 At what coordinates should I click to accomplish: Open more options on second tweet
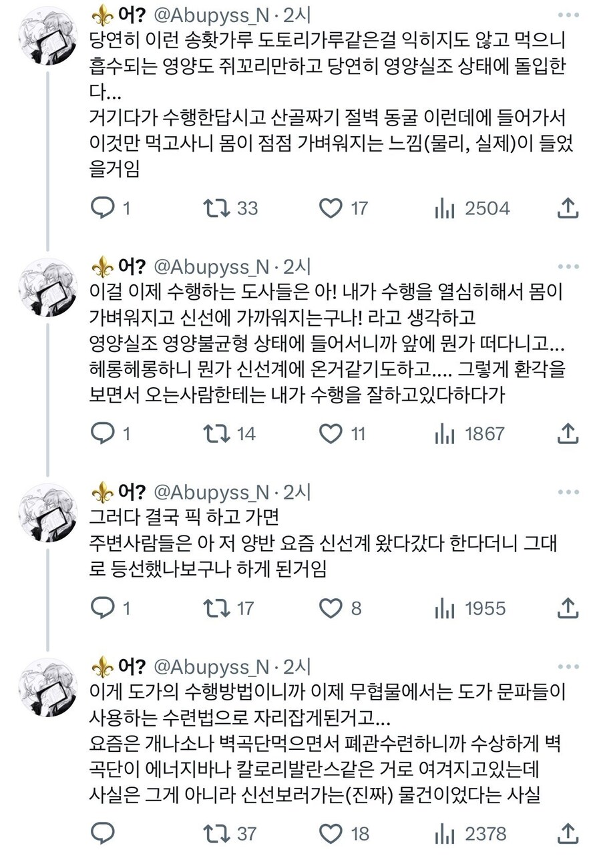[568, 266]
